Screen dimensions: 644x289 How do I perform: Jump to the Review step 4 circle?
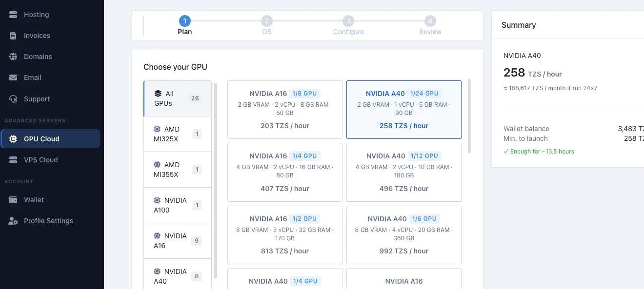(430, 21)
